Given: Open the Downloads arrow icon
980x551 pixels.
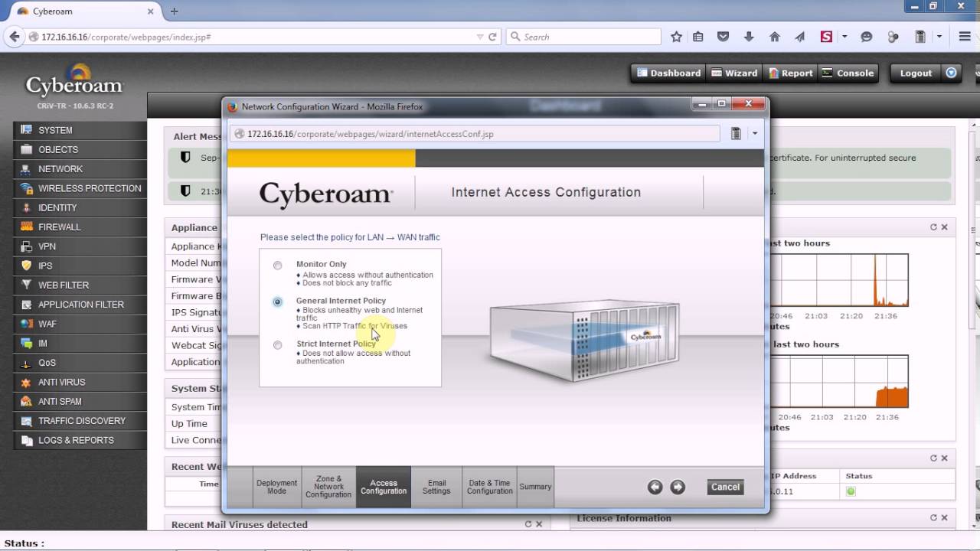Looking at the screenshot, I should point(749,37).
